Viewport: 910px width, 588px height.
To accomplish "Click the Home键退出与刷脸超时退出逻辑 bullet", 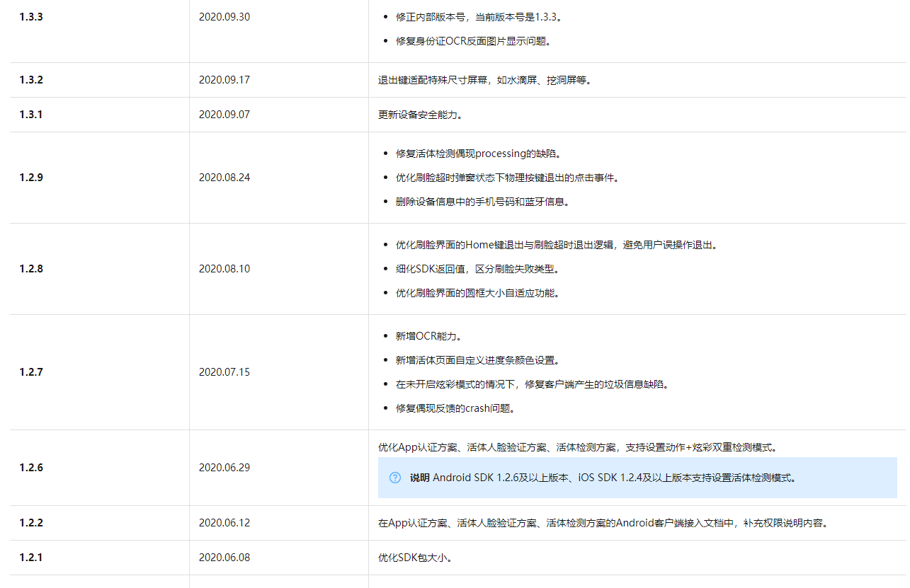I will click(559, 245).
